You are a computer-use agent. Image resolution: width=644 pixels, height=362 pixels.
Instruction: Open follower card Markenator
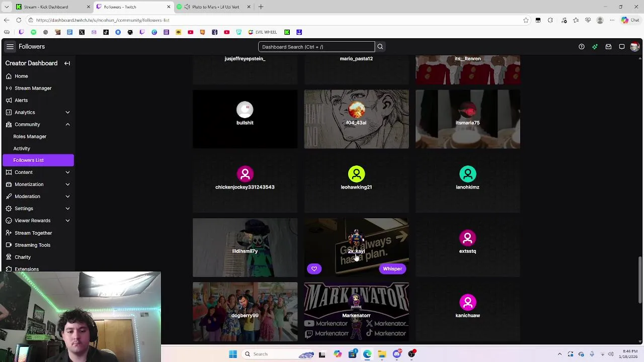(x=356, y=312)
